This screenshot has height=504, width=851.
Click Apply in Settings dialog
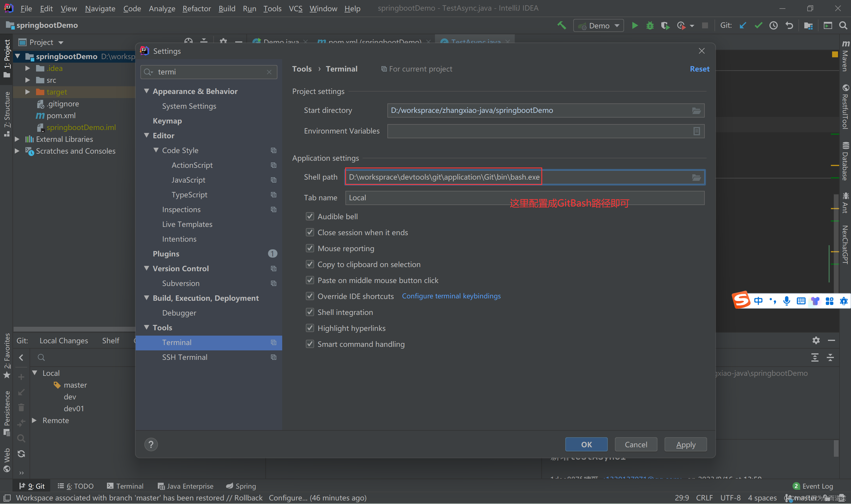point(686,445)
